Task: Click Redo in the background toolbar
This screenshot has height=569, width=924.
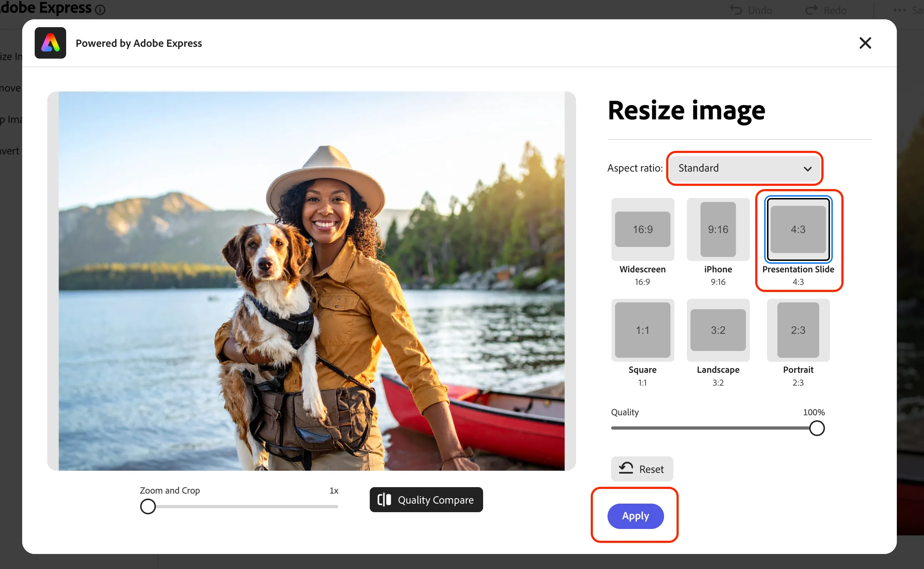Action: click(x=826, y=10)
